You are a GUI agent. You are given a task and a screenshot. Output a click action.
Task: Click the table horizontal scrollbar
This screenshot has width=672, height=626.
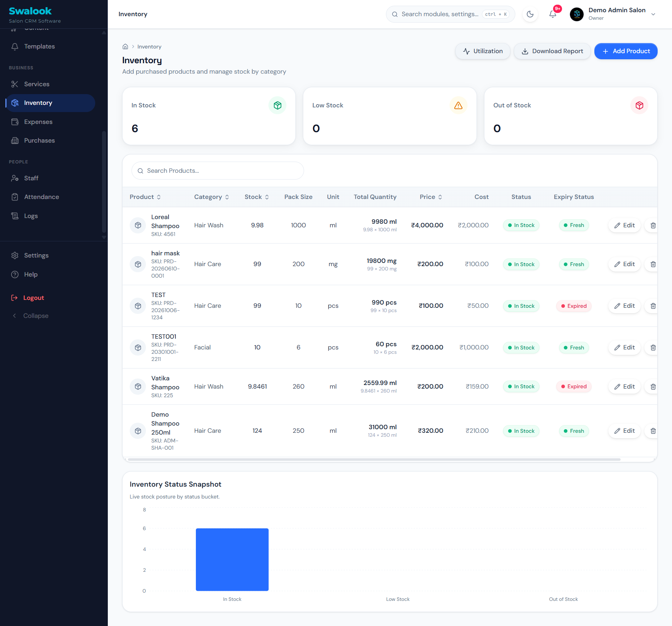(374, 459)
